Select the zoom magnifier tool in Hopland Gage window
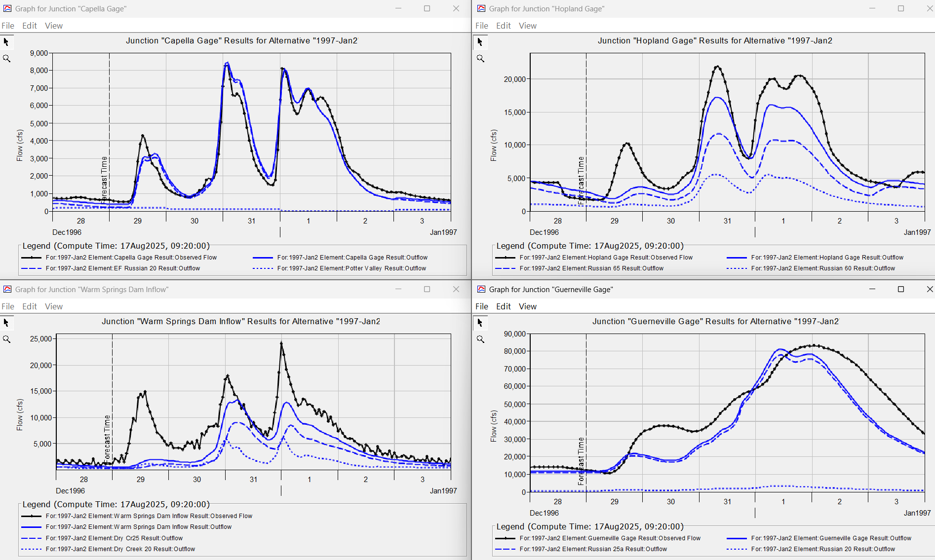Viewport: 935px width, 560px height. coord(480,58)
